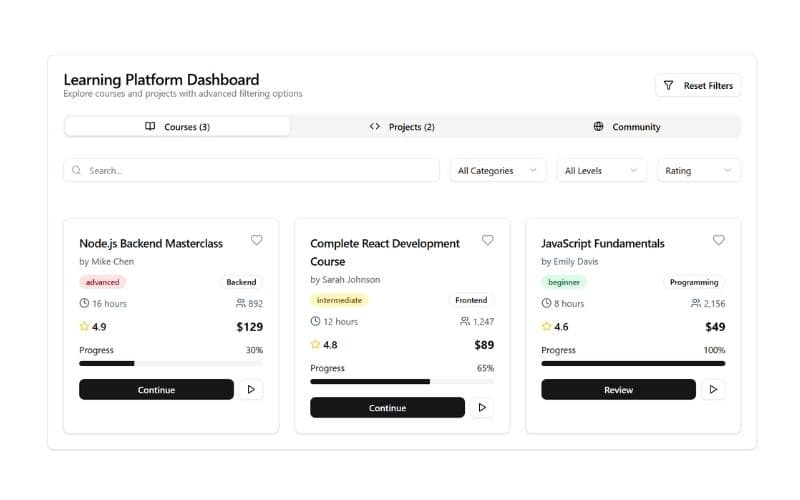Click the star rating icon next to 4.9
800x500 pixels.
[84, 326]
